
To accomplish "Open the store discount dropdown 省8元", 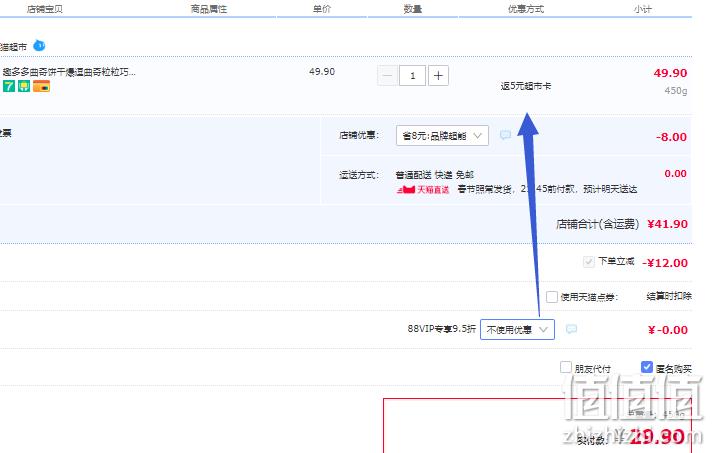I will pos(442,135).
